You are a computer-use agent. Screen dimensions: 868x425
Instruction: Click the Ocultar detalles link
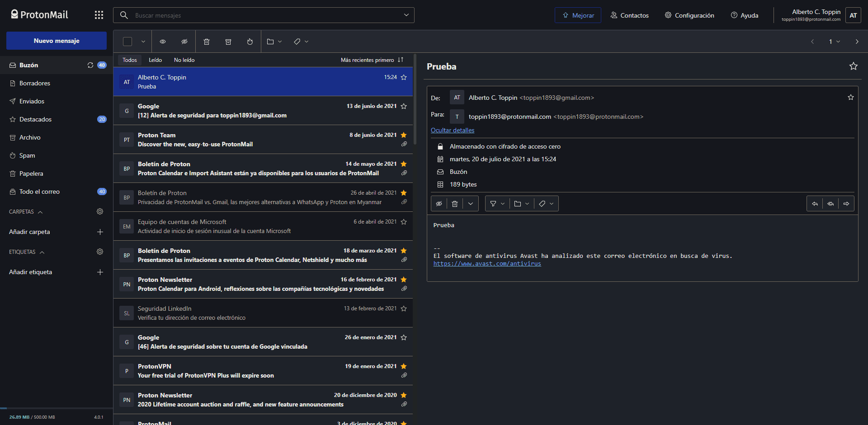(x=453, y=130)
